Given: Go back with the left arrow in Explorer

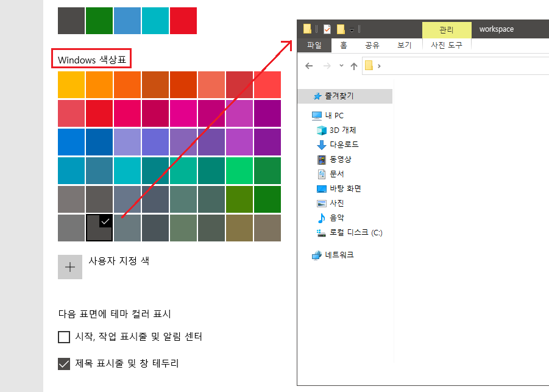Looking at the screenshot, I should 309,66.
